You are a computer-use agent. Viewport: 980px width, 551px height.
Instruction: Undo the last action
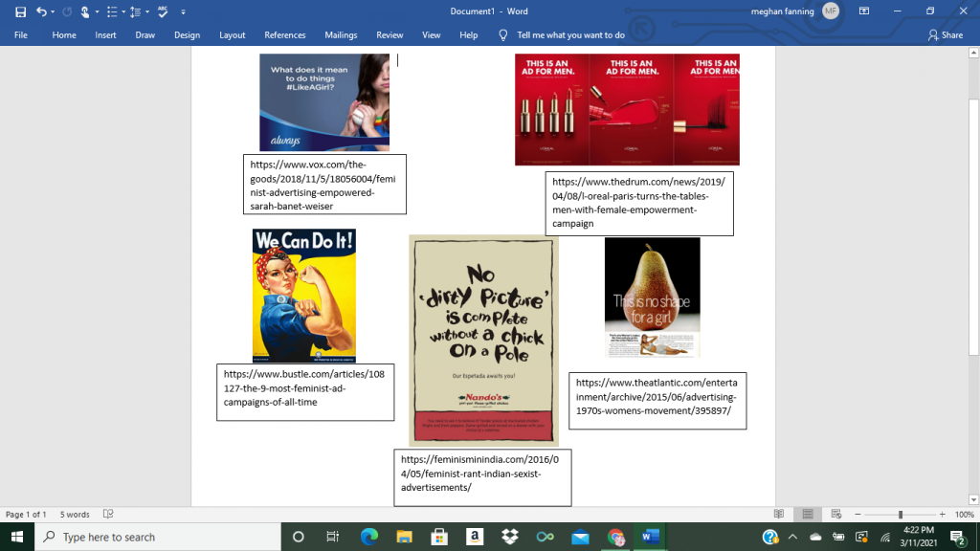point(41,11)
